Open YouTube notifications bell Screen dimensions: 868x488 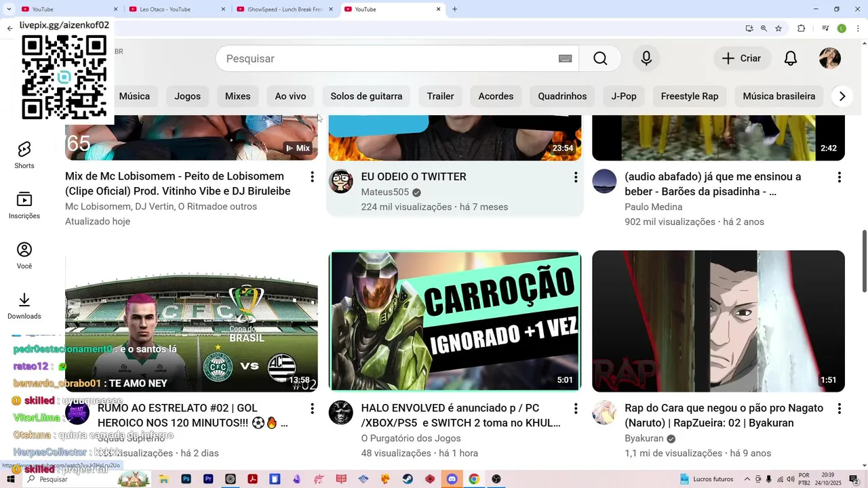coord(791,58)
